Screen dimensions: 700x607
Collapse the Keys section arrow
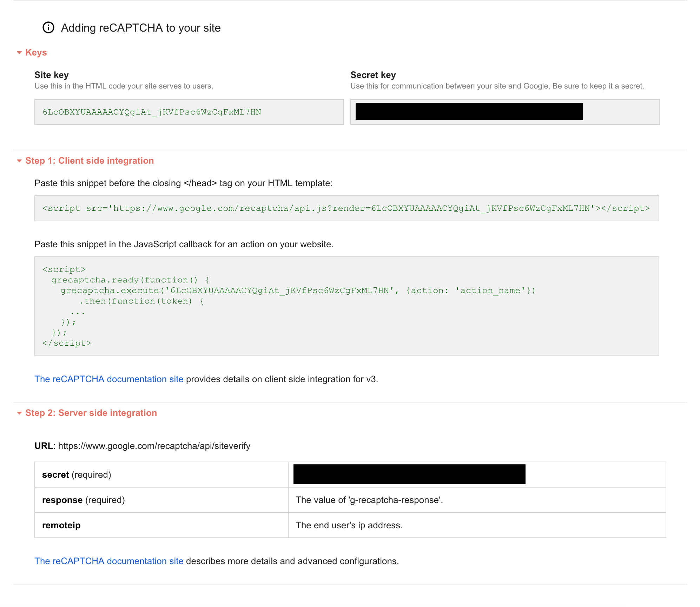tap(19, 53)
